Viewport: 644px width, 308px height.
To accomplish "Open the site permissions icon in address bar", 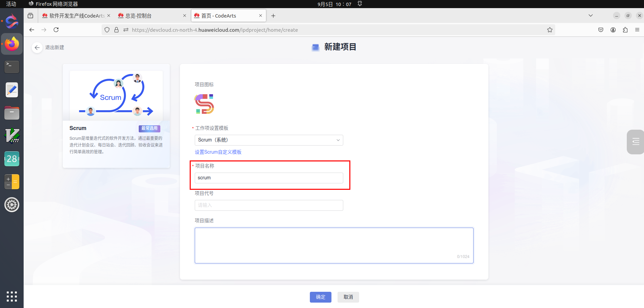I will 126,30.
